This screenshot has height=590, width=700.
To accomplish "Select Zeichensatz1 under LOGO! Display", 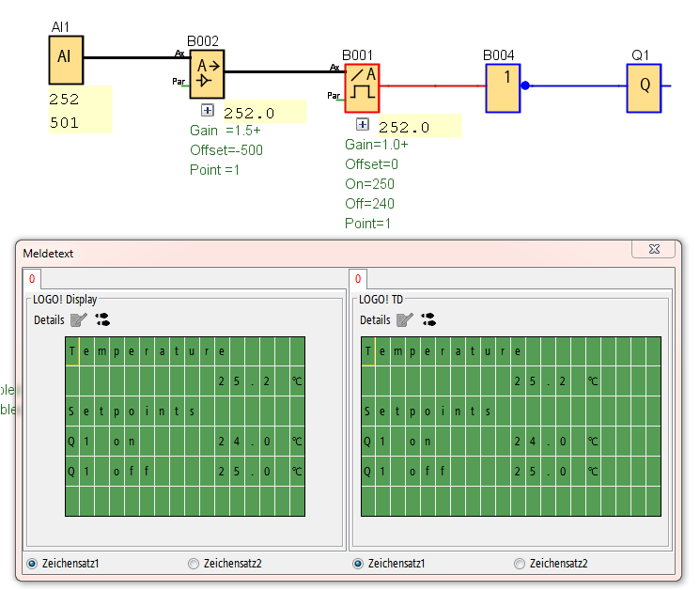I will click(32, 564).
